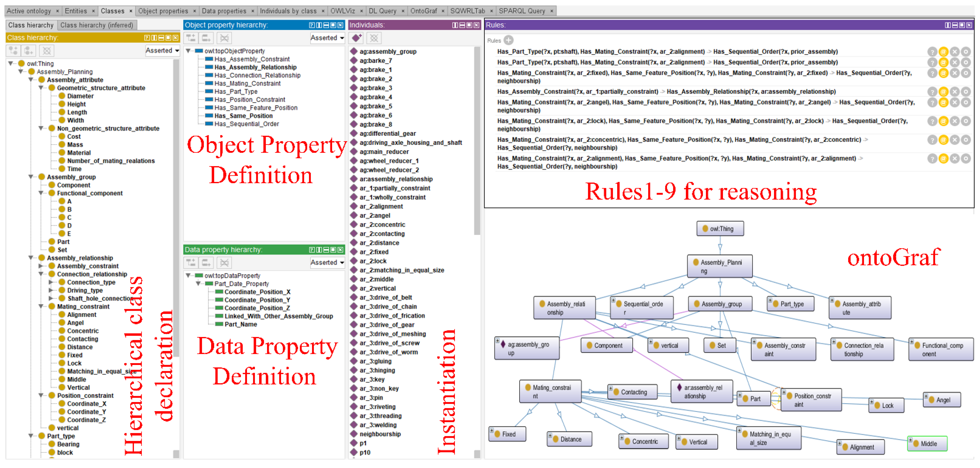Screen dimensions: 980x468
Task: Switch to the SPARQL Query tab
Action: (x=521, y=11)
